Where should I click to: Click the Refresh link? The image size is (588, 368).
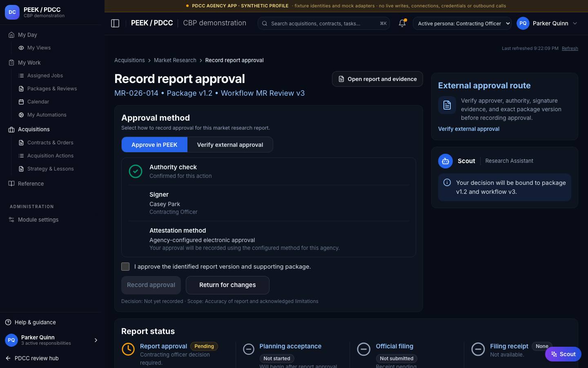(x=570, y=48)
